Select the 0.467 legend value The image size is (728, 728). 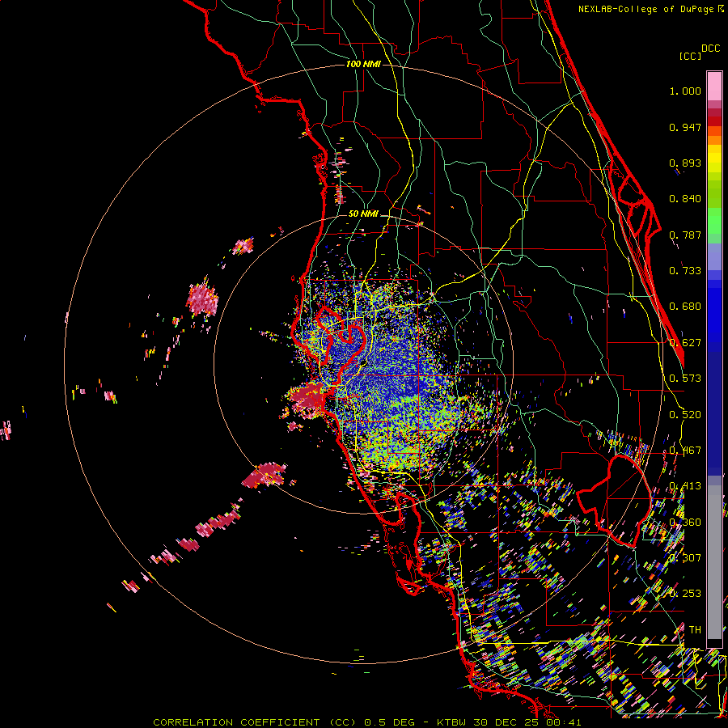click(685, 451)
